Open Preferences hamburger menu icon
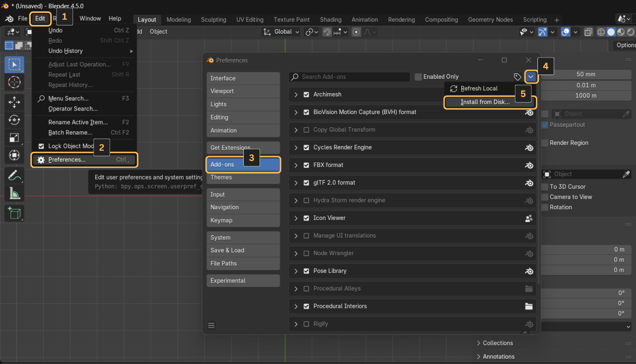This screenshot has height=364, width=636. (211, 325)
